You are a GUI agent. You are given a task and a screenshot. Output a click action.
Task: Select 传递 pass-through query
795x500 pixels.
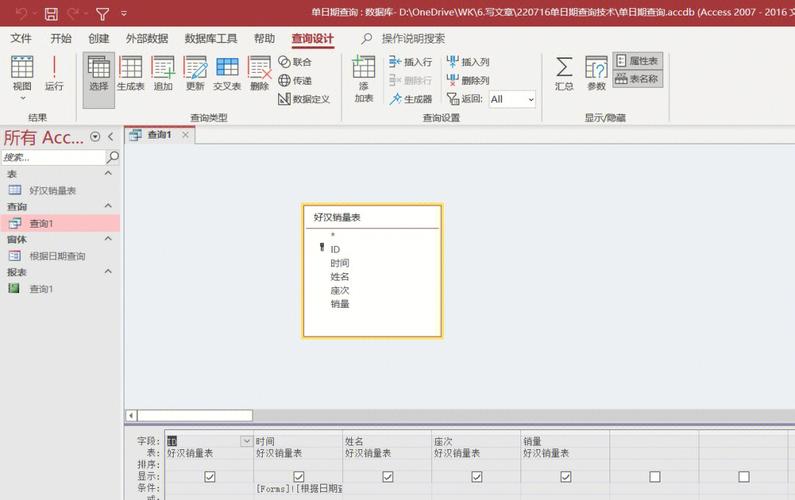[295, 81]
